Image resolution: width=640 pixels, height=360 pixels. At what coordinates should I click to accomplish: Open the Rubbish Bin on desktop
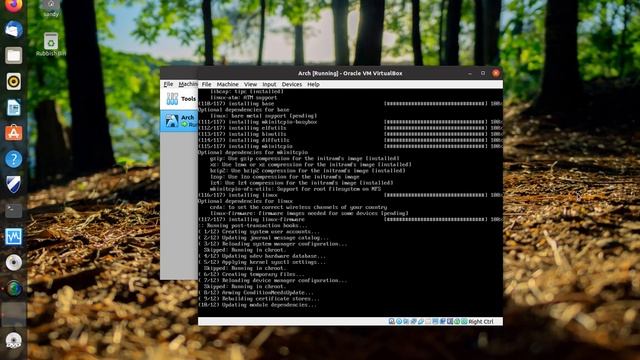[51, 44]
